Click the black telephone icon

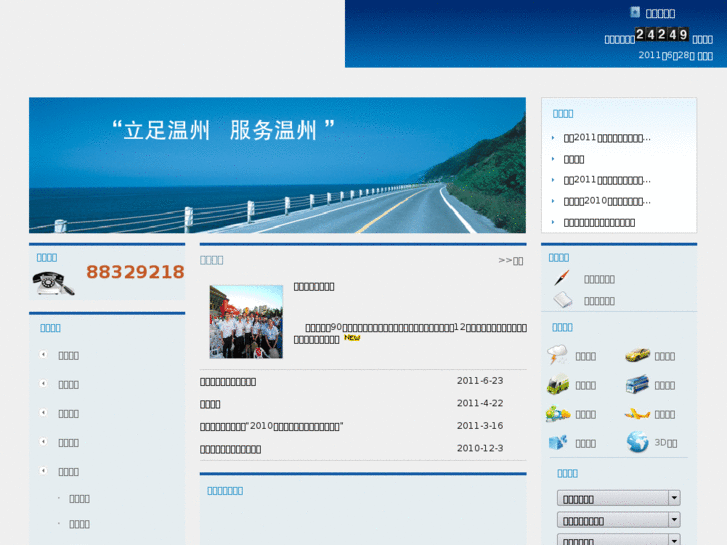click(x=53, y=283)
